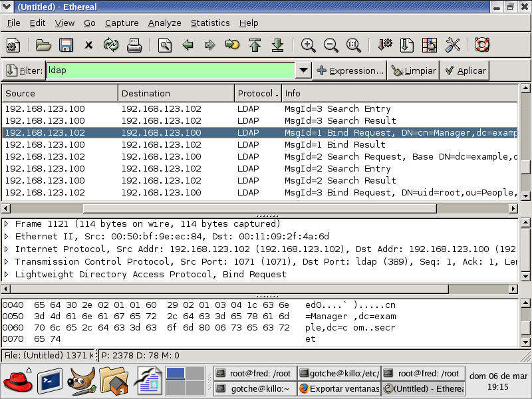532x399 pixels.
Task: Select the MsgId=3 Search Entry packet
Action: tap(259, 108)
